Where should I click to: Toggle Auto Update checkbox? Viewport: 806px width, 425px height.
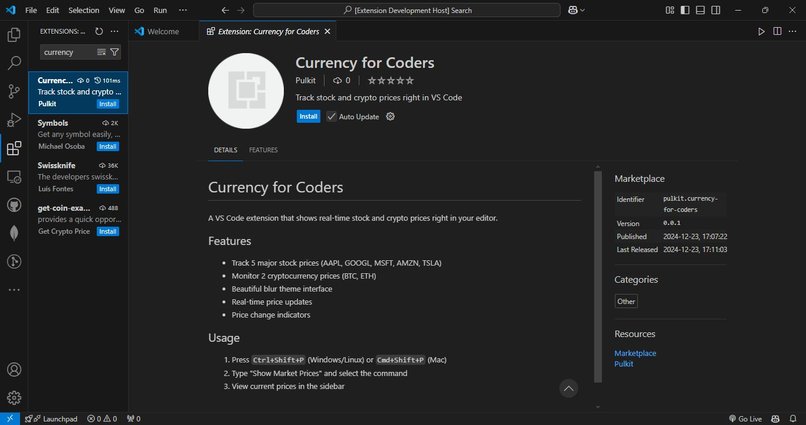click(x=332, y=117)
